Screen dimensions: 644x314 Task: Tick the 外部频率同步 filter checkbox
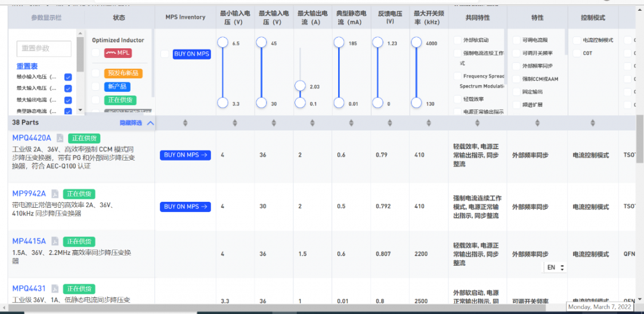pyautogui.click(x=516, y=66)
